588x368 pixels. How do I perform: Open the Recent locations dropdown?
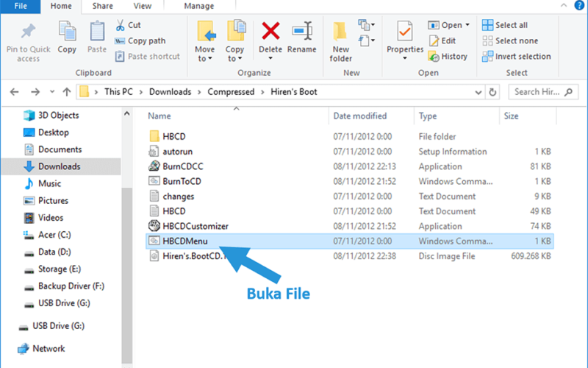52,92
